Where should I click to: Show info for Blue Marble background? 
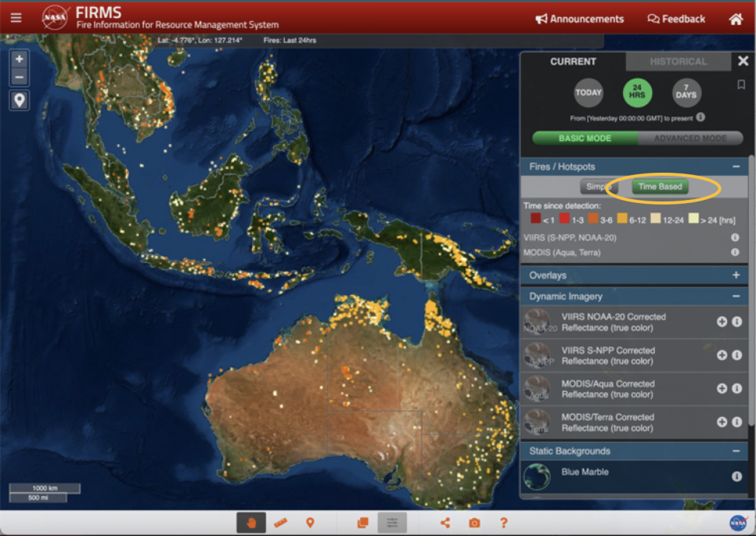coord(737,476)
